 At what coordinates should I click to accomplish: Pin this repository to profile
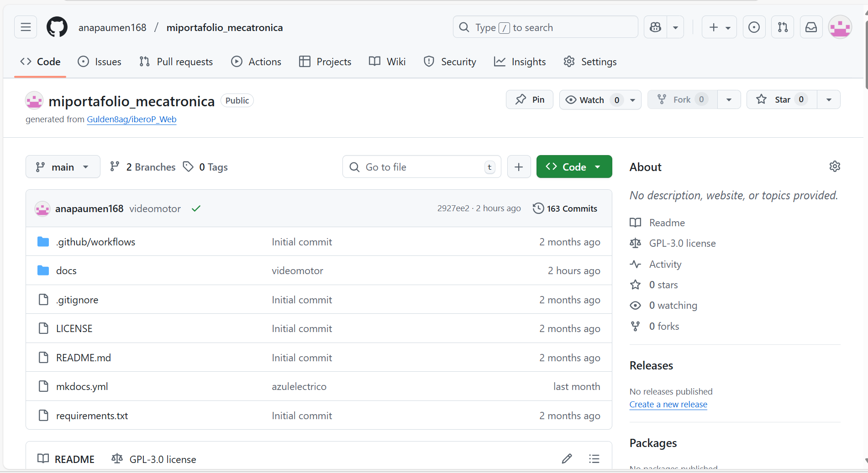530,99
